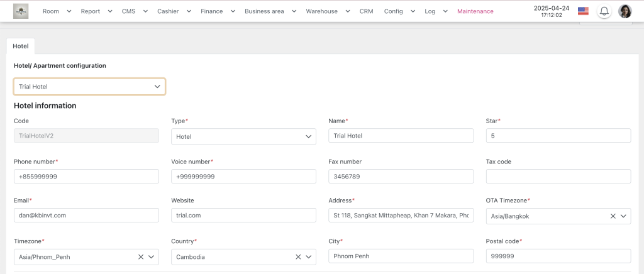644x274 pixels.
Task: Expand the Country dropdown arrow
Action: pyautogui.click(x=309, y=257)
